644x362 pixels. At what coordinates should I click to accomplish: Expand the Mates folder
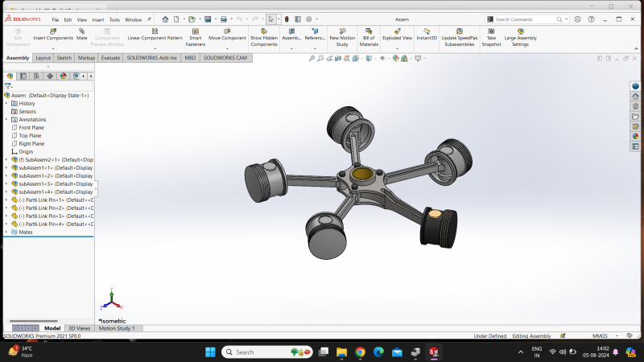click(6, 232)
